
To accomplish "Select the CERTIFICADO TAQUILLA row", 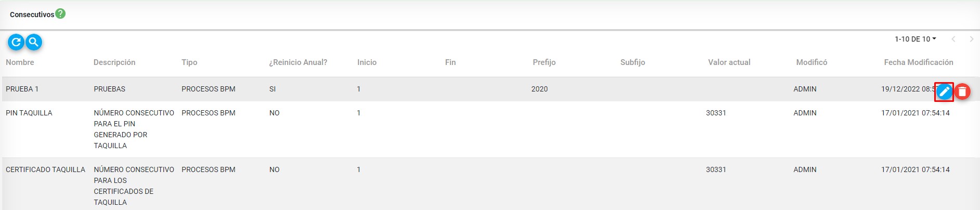I will (x=45, y=169).
